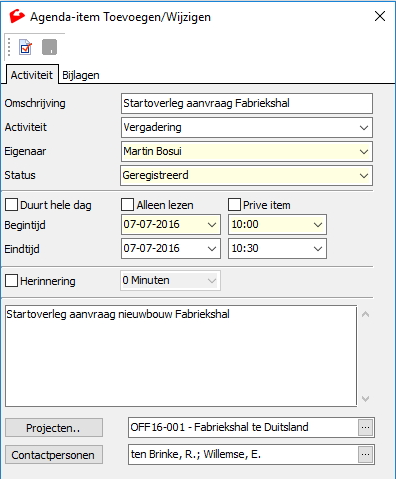Image resolution: width=396 pixels, height=479 pixels.
Task: Click the red application logo in title bar
Action: [x=17, y=16]
